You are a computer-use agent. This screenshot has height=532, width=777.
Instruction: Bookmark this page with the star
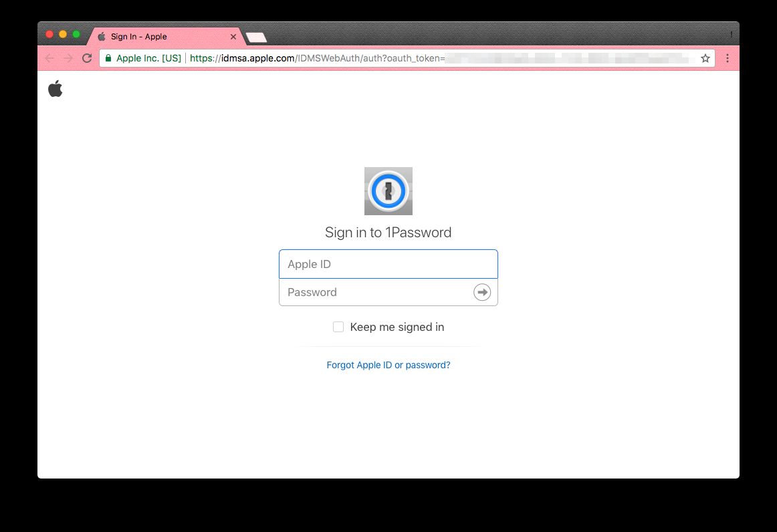(705, 59)
